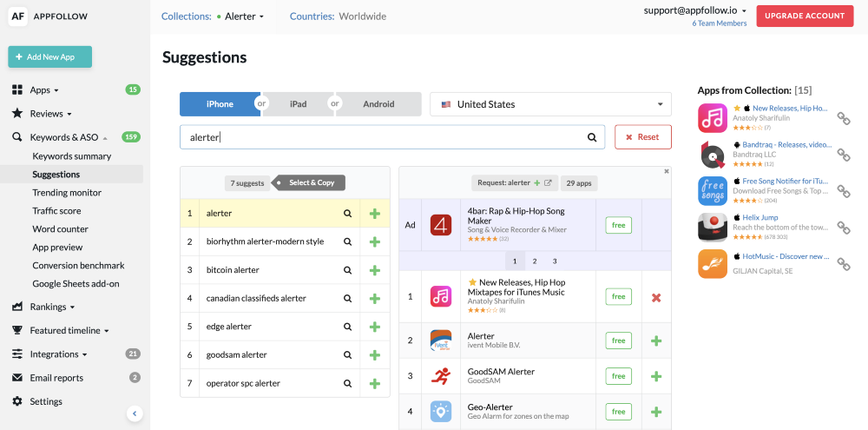Add GoodSAM Alerter app with green plus
Screen dimensions: 868x430
[656, 376]
